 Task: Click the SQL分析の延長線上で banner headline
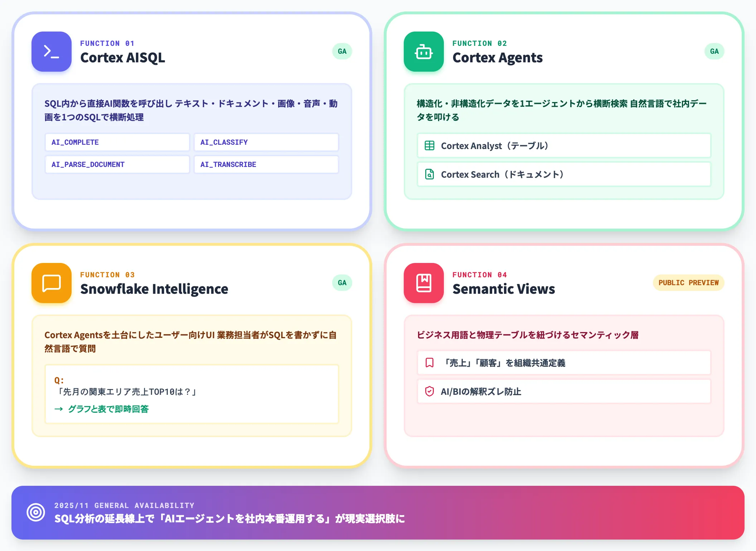point(229,519)
